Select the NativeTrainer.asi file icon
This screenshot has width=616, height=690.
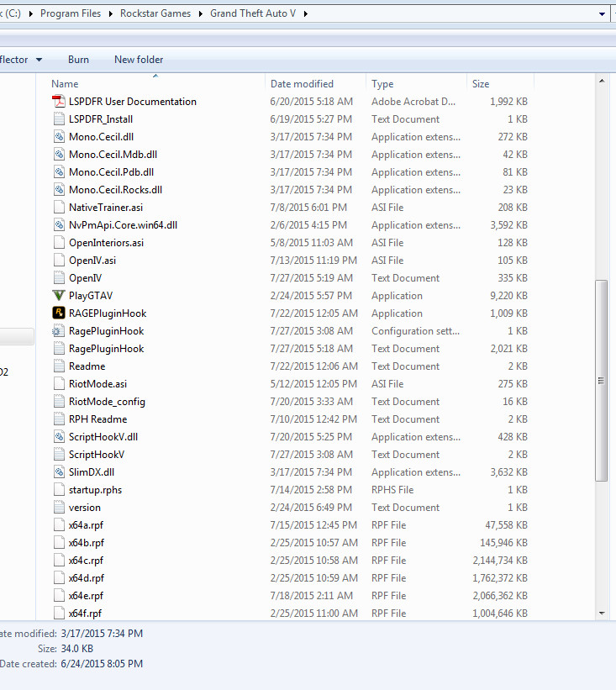59,208
